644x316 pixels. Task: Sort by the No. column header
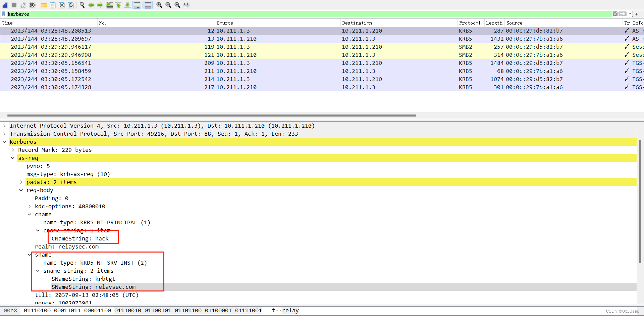pyautogui.click(x=156, y=23)
